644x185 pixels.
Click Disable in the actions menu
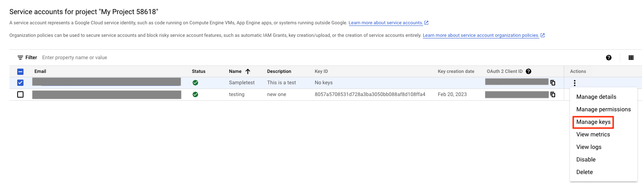click(x=586, y=160)
